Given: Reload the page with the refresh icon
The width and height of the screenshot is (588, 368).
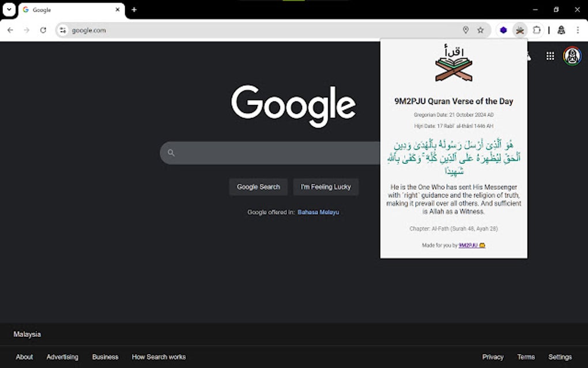Looking at the screenshot, I should (43, 30).
